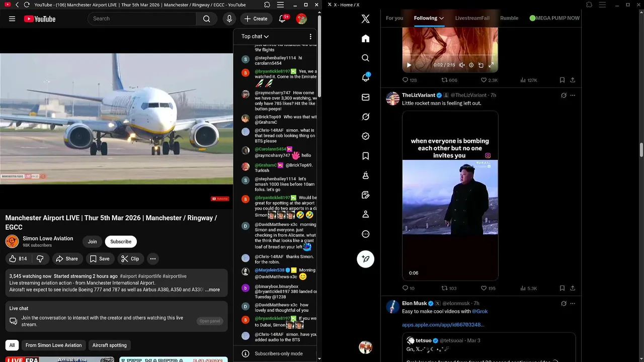The image size is (644, 362).
Task: Open X notifications bell in sidebar
Action: tap(366, 77)
